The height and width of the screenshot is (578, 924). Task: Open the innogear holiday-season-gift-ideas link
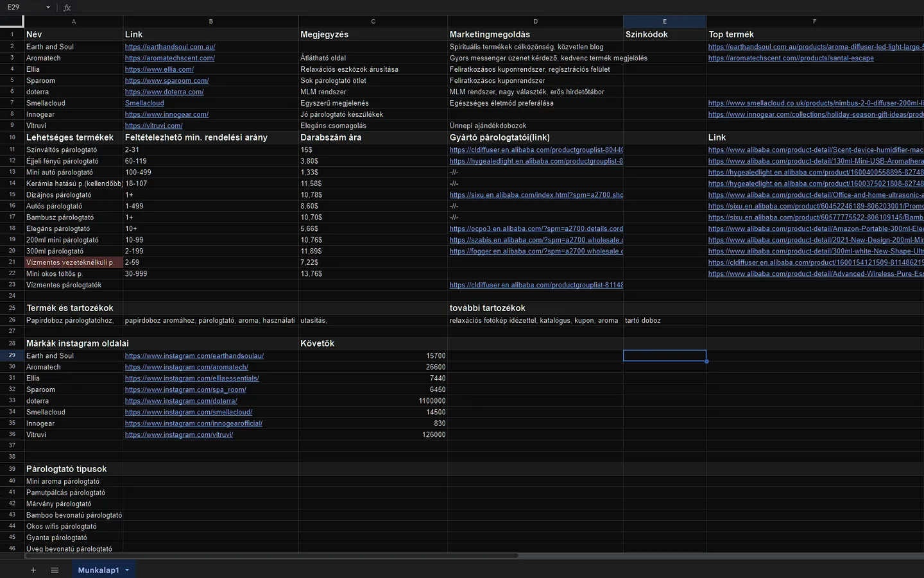(816, 114)
